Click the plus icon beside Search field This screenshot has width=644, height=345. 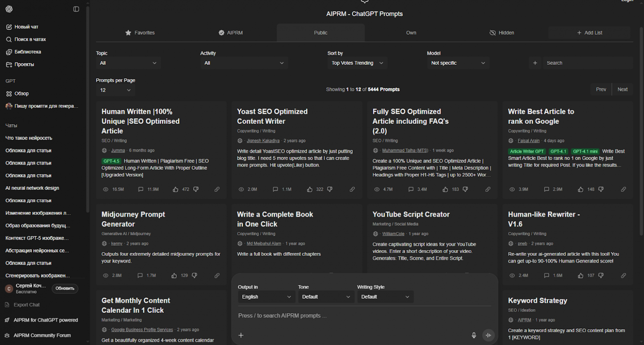coord(535,63)
